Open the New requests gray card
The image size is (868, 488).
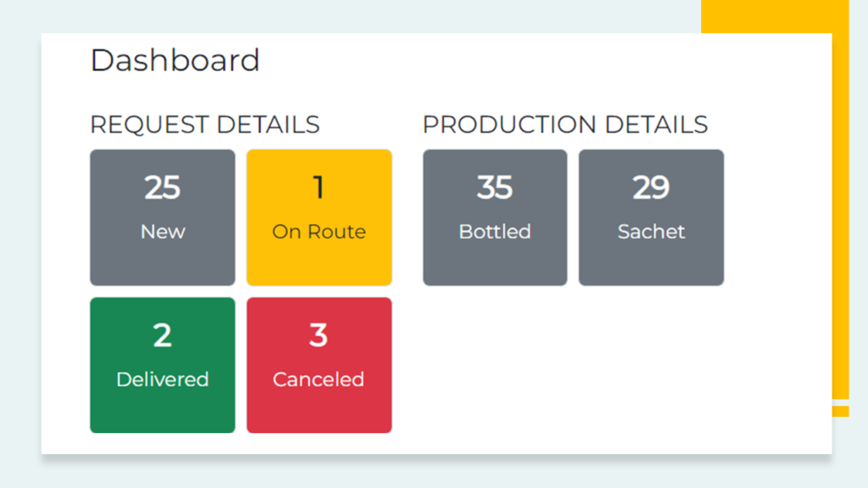tap(163, 218)
